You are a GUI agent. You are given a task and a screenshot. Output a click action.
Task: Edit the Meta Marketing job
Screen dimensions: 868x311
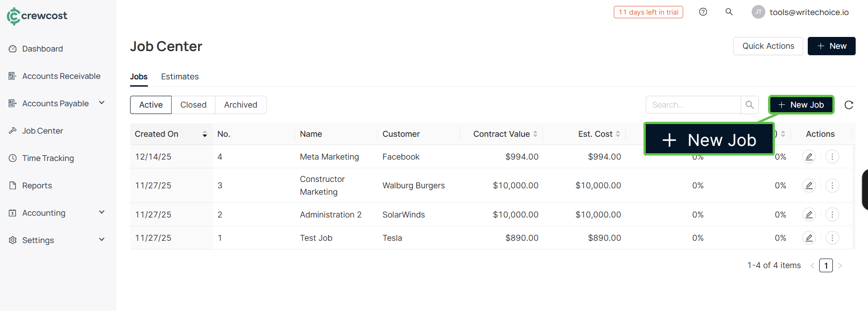809,157
